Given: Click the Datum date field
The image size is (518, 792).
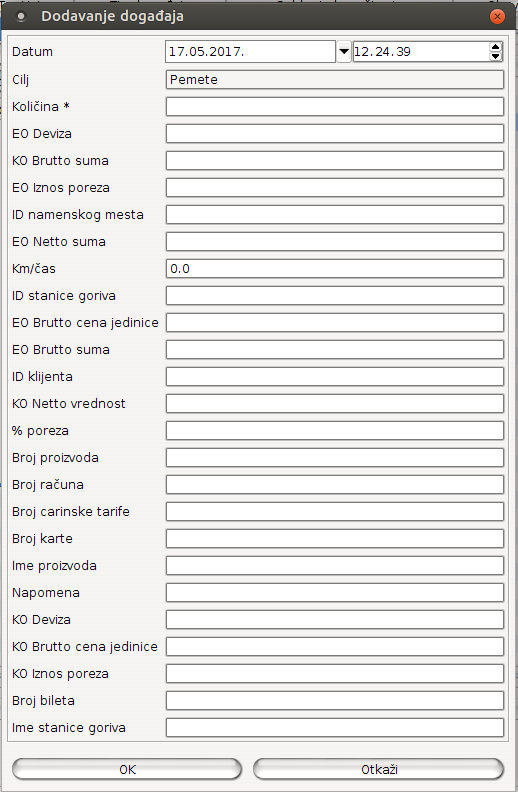Looking at the screenshot, I should click(x=250, y=52).
